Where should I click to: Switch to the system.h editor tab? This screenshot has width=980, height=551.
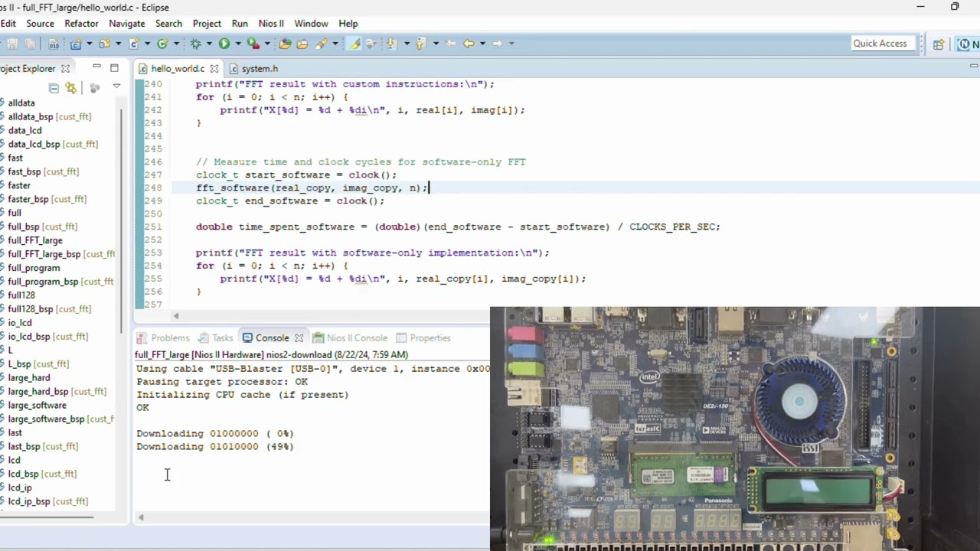253,69
